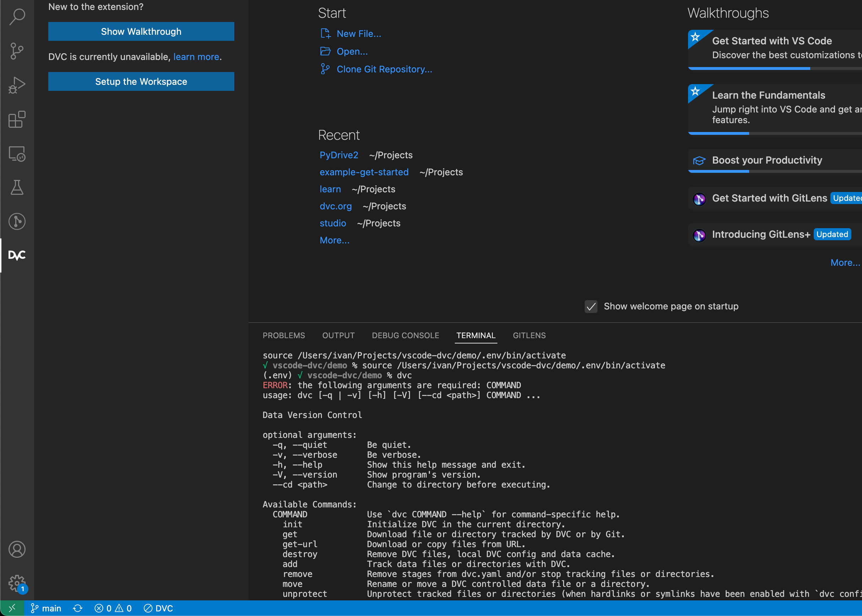Click the star badge on Get Started card
The width and height of the screenshot is (862, 616).
695,37
